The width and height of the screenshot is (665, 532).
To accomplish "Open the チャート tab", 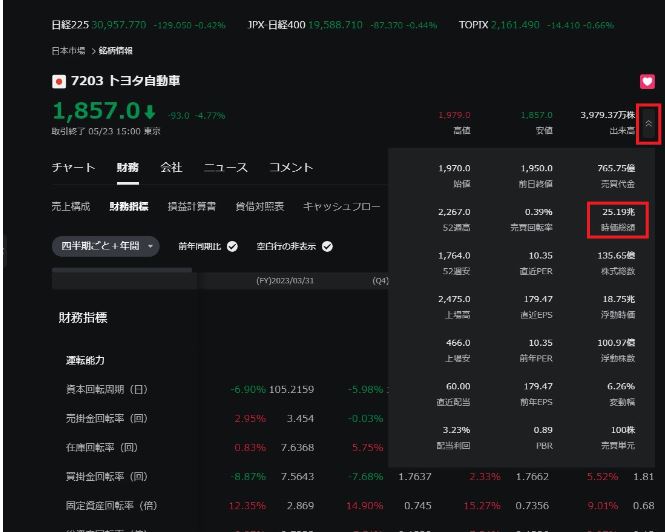I will tap(73, 168).
